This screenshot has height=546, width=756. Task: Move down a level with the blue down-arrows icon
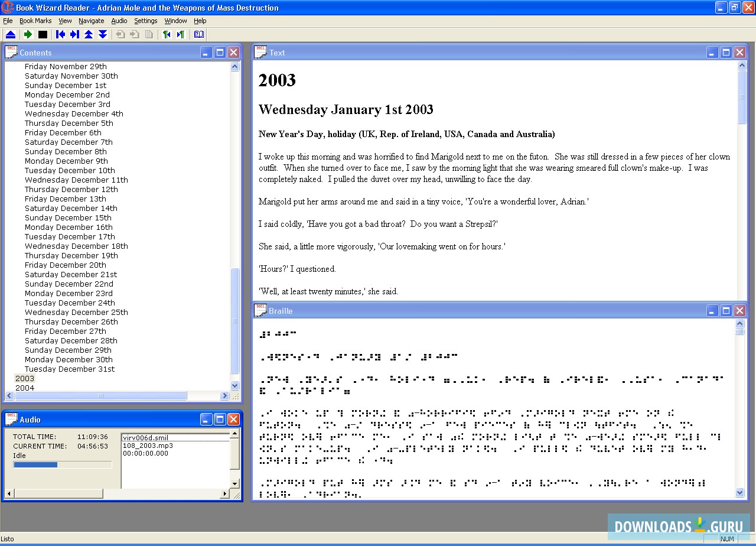[102, 34]
